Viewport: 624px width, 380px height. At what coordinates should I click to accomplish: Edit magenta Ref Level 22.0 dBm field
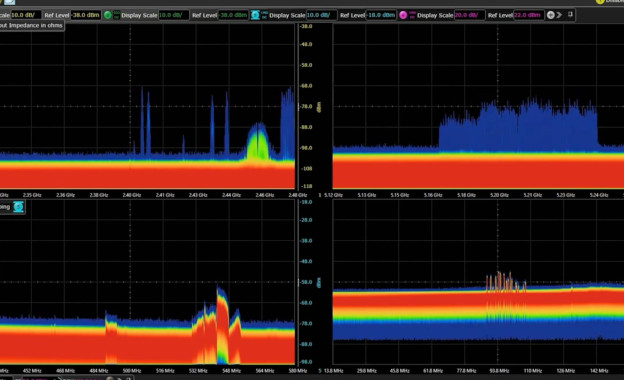click(529, 15)
